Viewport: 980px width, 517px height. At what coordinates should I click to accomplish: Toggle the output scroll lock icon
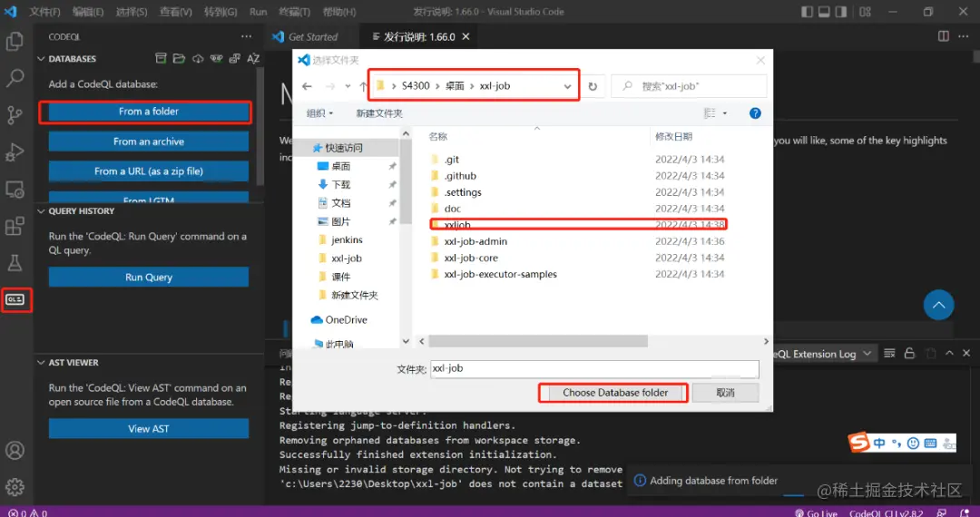(x=909, y=354)
